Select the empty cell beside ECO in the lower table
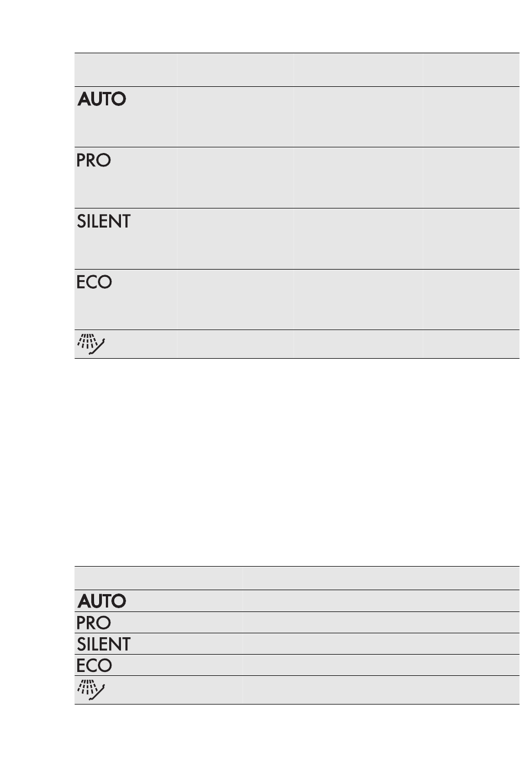 click(x=381, y=665)
